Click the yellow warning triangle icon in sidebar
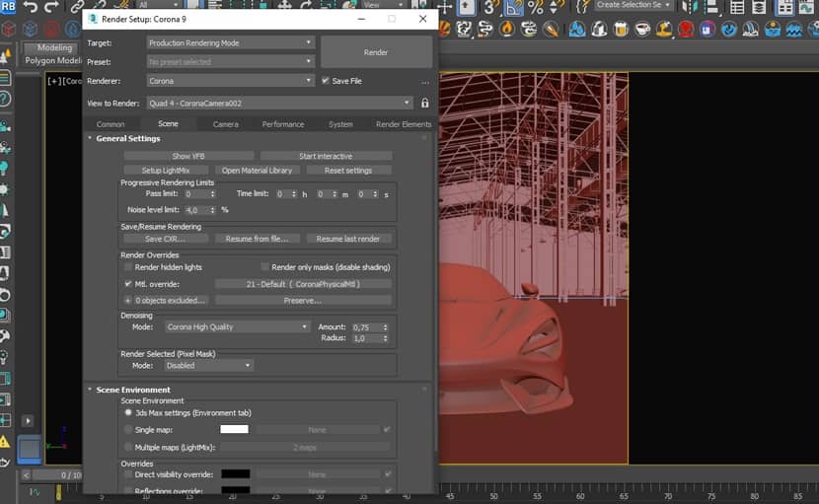 tap(5, 442)
